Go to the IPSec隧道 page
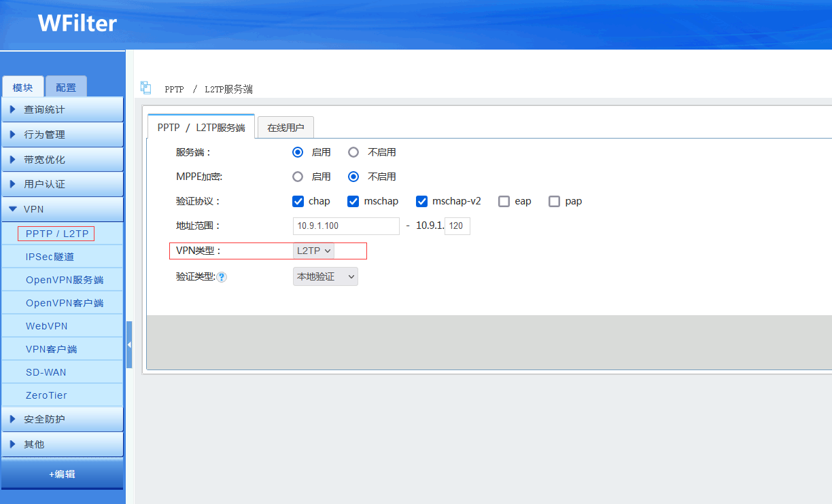The width and height of the screenshot is (832, 504). point(50,257)
